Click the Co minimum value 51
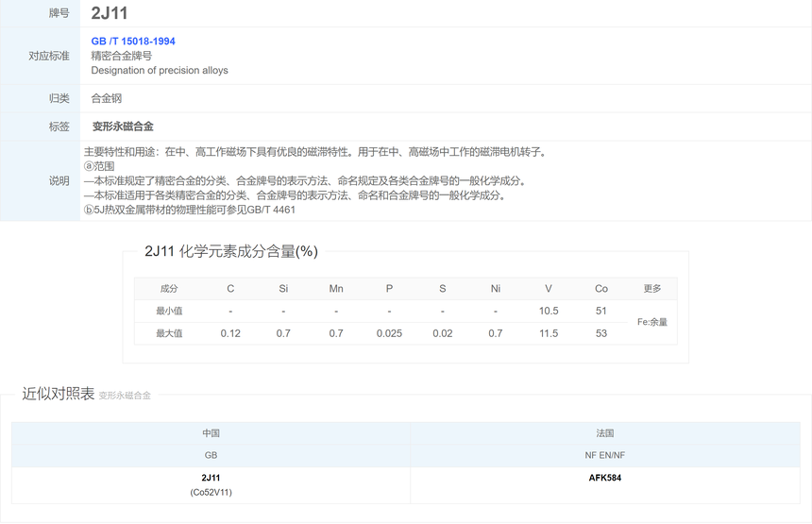This screenshot has width=812, height=524. click(601, 312)
